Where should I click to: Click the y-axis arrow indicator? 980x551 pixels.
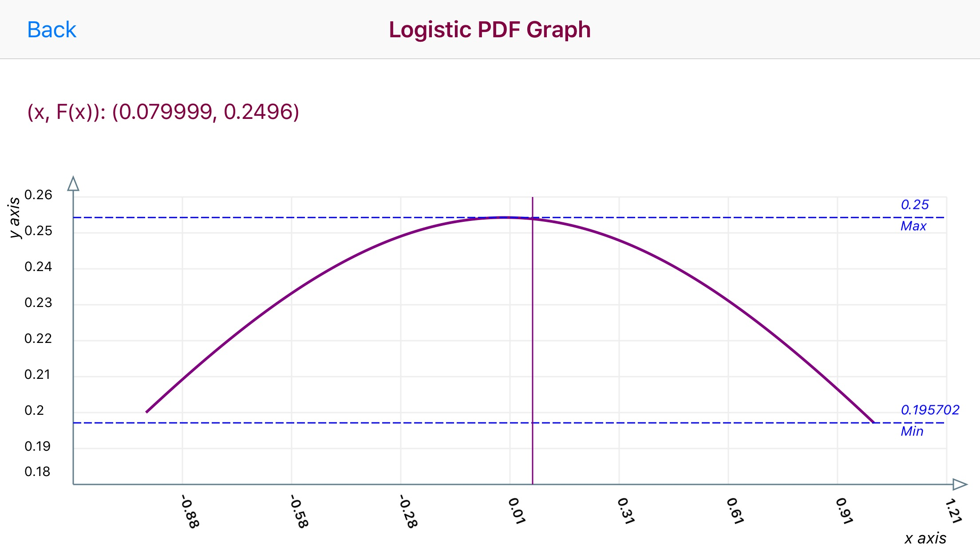(74, 182)
